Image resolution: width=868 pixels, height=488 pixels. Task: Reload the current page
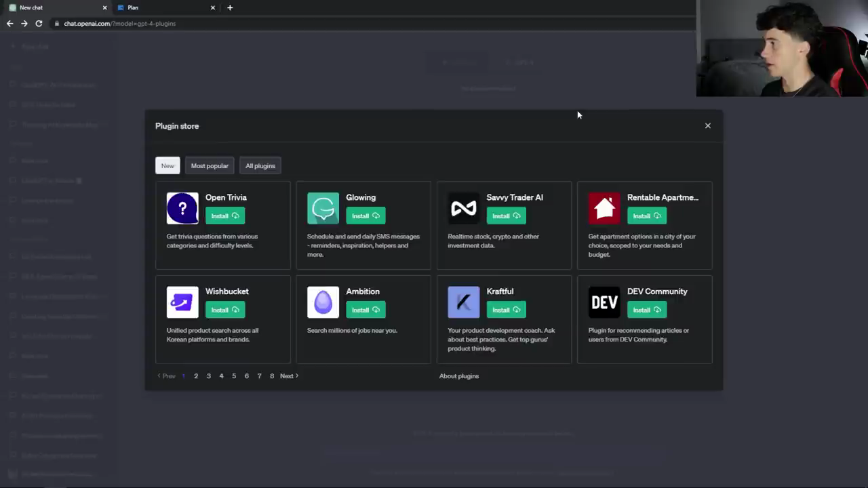coord(39,23)
